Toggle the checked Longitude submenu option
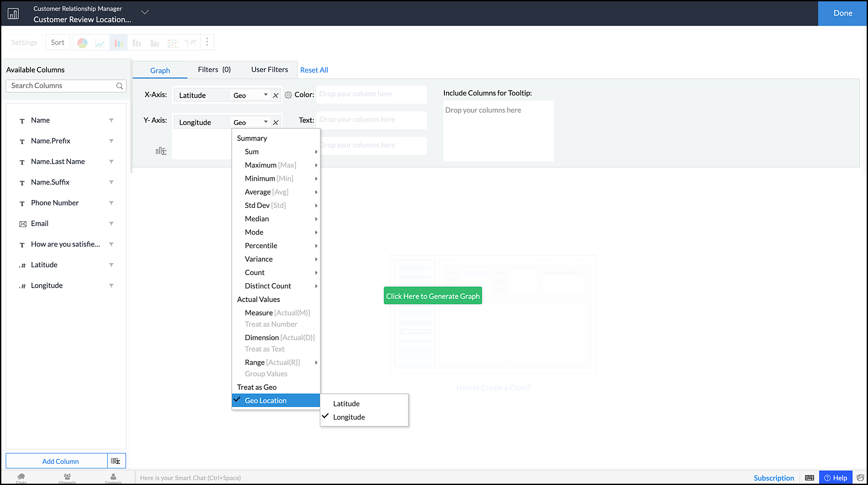The height and width of the screenshot is (485, 868). pos(349,417)
